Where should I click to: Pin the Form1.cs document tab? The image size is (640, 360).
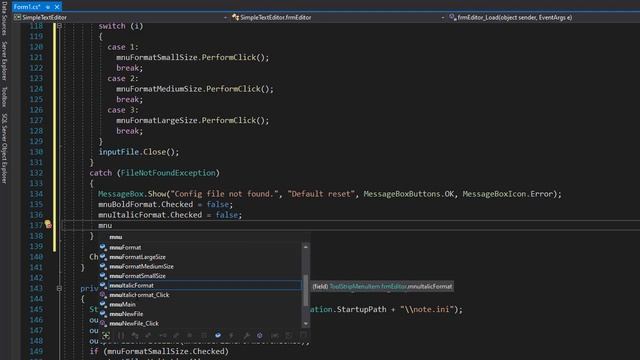tap(48, 7)
